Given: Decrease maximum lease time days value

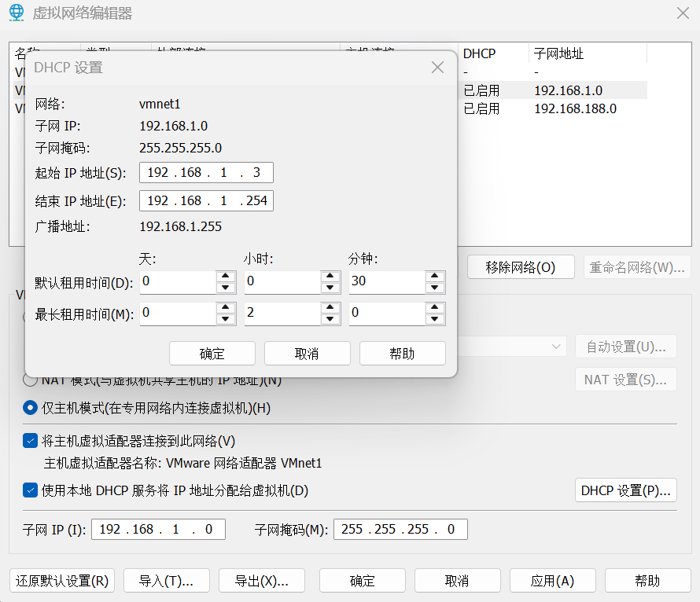Looking at the screenshot, I should click(226, 320).
